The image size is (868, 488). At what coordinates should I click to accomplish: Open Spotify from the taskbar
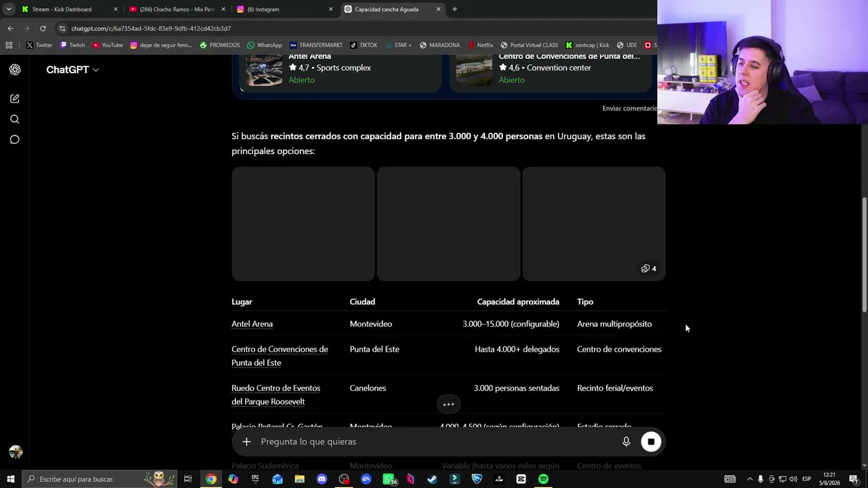point(543,479)
